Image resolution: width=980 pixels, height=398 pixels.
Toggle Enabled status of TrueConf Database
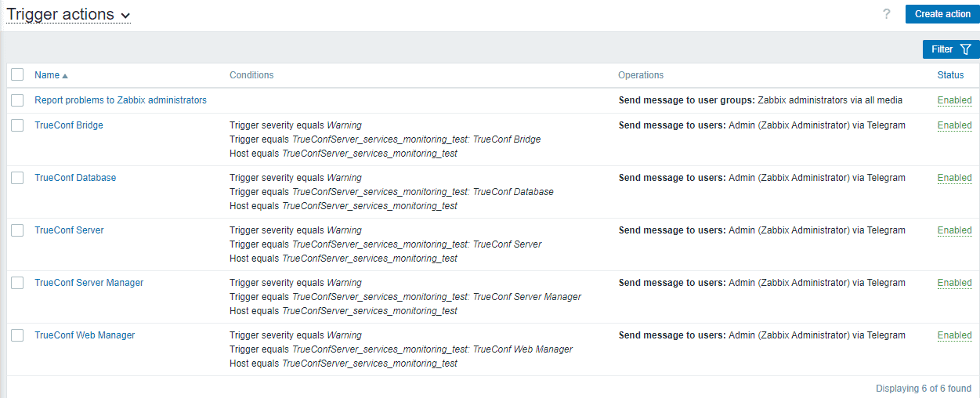coord(954,178)
